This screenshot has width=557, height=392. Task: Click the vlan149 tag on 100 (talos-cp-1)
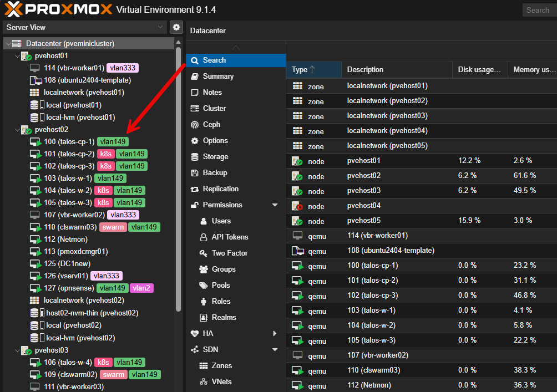(113, 142)
